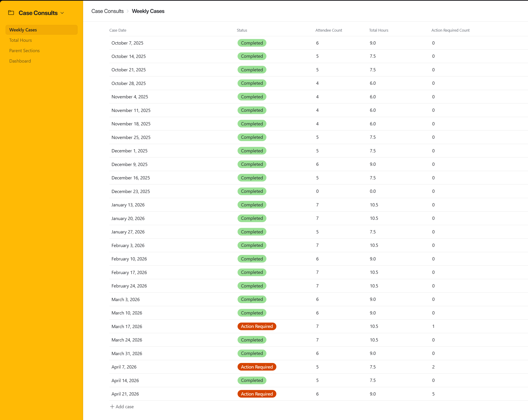
Task: Select the March 24, 2026 case date
Action: click(127, 340)
